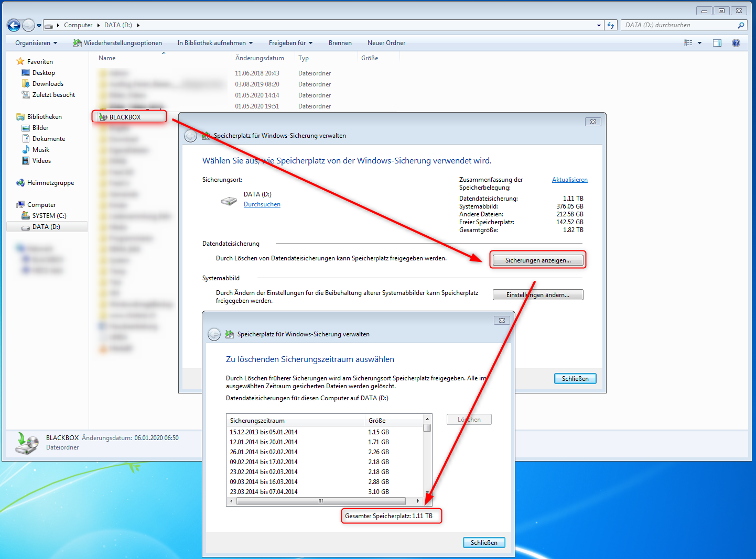Open recent locations dropdown beside forward arrow
Screen dimensions: 756x559
click(39, 25)
